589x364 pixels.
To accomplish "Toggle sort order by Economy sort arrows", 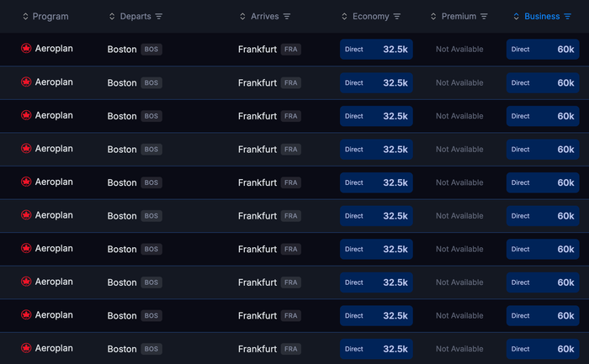I will [344, 17].
